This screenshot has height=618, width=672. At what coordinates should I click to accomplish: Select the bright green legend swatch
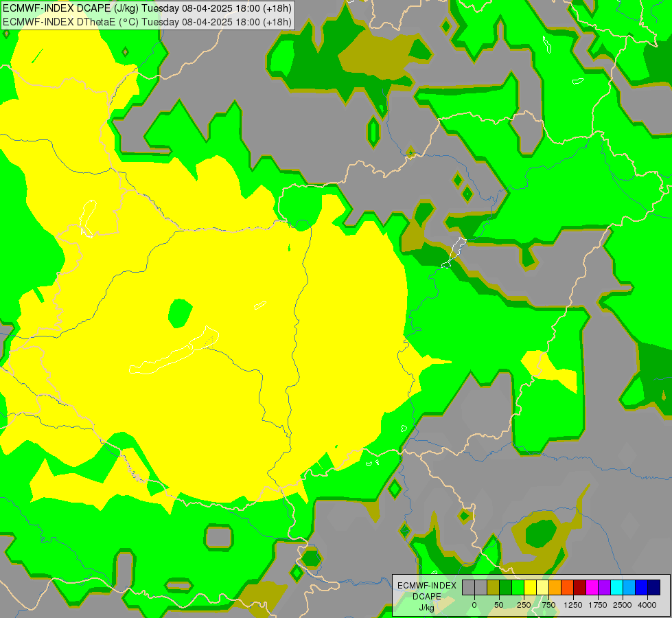click(518, 588)
